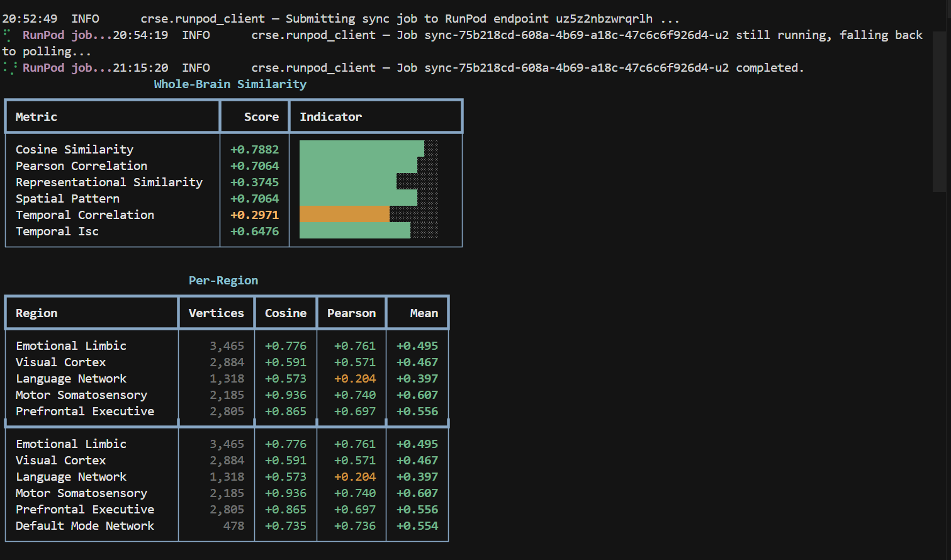Click the 'Score' column header

(x=261, y=117)
